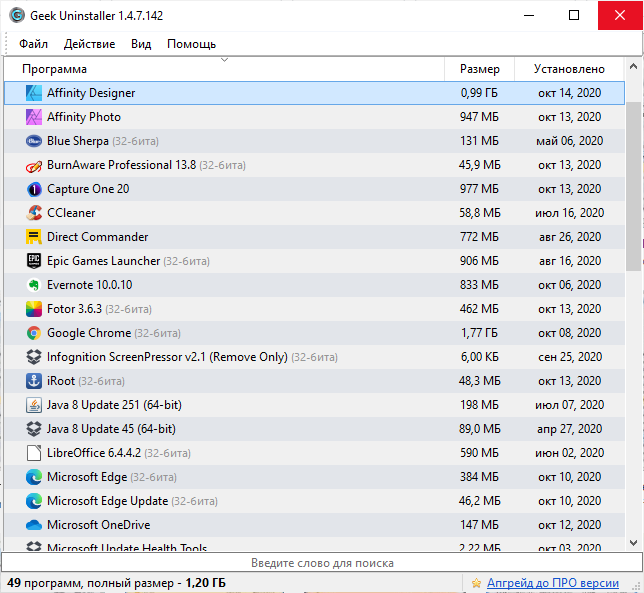The width and height of the screenshot is (644, 593).
Task: Click the Java 8 Update 251 icon
Action: 34,405
